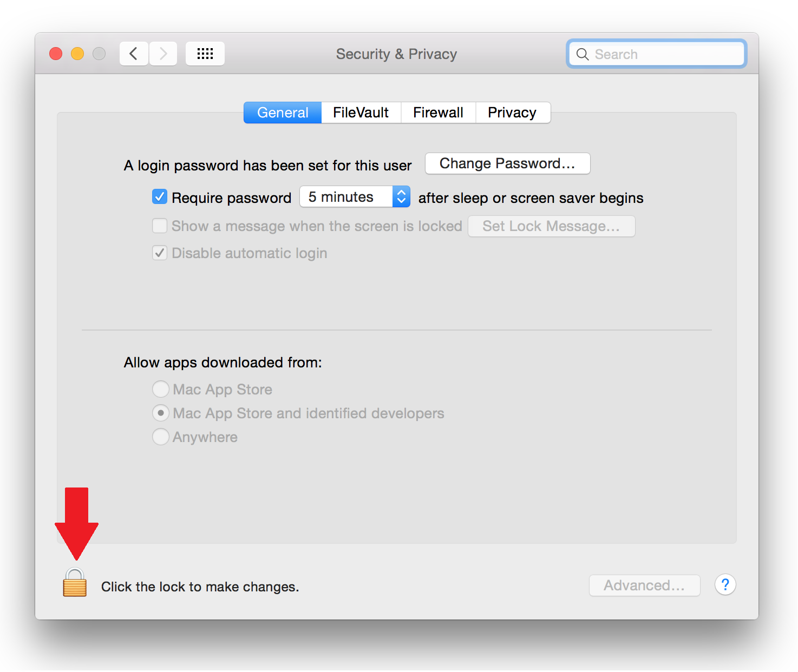Toggle Disable automatic login checkbox

(160, 253)
